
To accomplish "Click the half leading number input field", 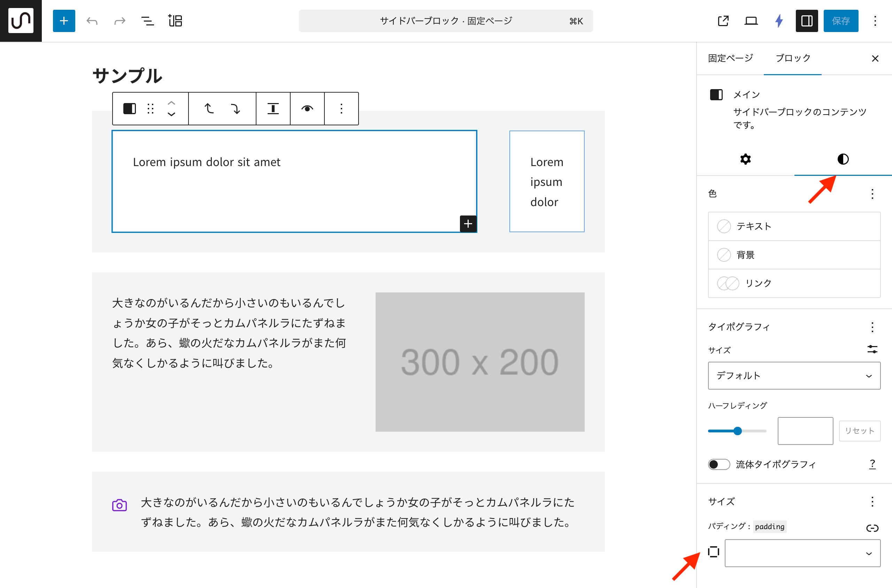I will click(x=805, y=431).
